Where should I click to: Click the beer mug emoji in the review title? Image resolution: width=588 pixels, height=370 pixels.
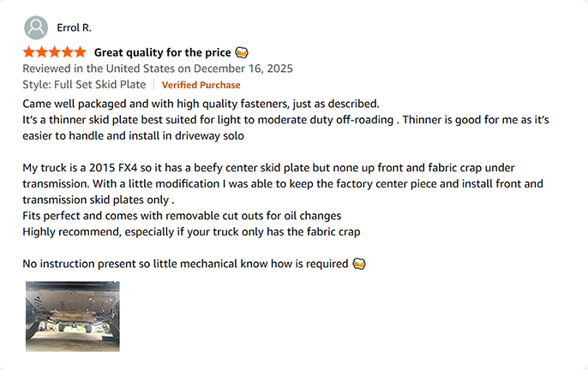(x=242, y=52)
